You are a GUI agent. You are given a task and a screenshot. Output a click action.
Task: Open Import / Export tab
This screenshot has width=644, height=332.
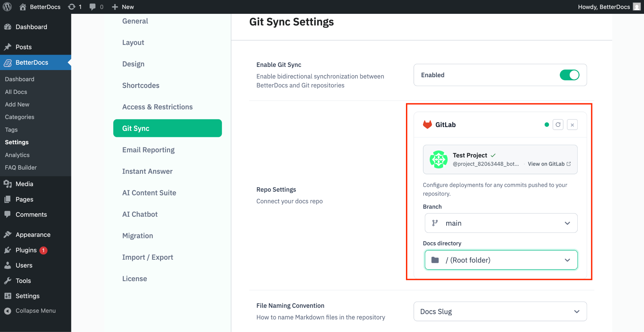coord(147,257)
